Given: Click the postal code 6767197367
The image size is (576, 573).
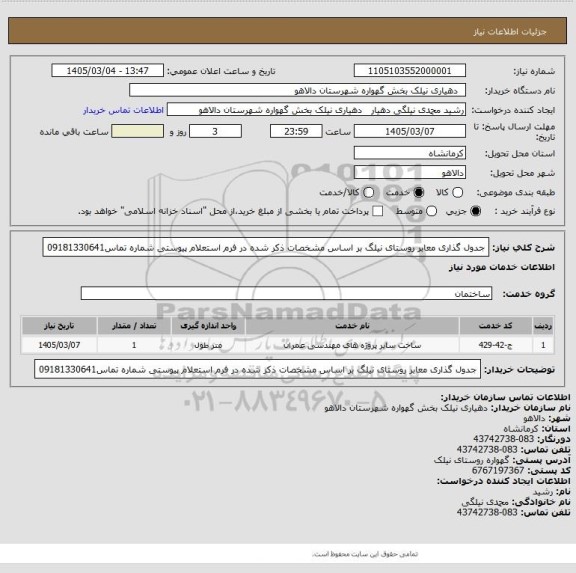Looking at the screenshot, I should [498, 471].
